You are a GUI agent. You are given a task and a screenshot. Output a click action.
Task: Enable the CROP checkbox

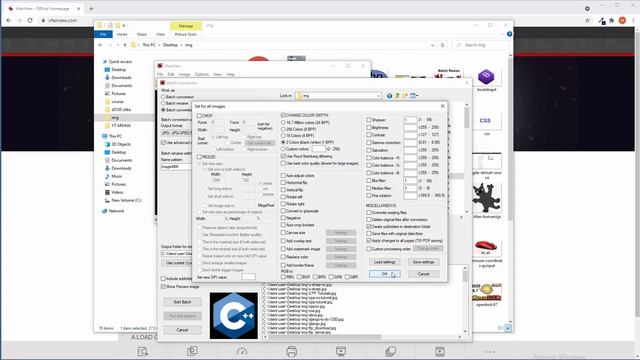(199, 116)
